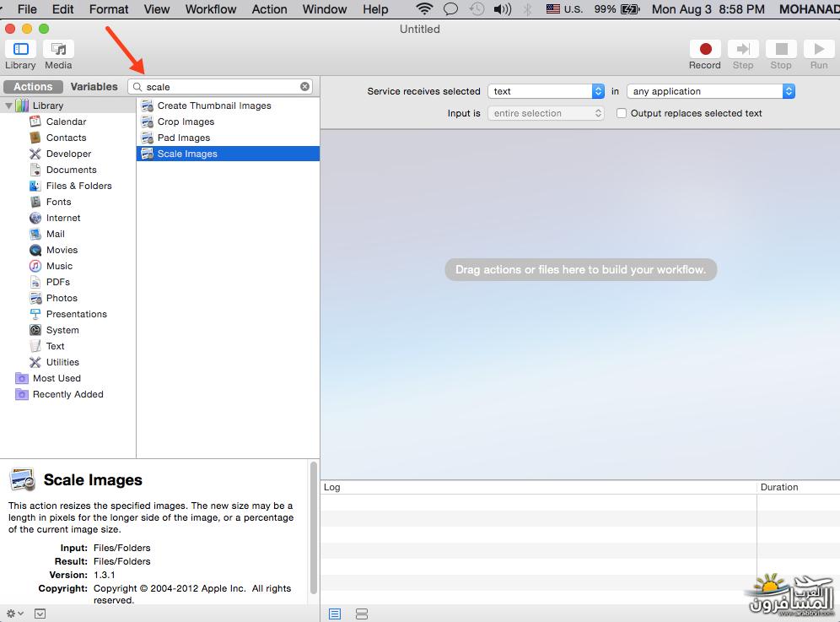The height and width of the screenshot is (622, 840).
Task: Select the Pad Images action
Action: click(x=229, y=138)
